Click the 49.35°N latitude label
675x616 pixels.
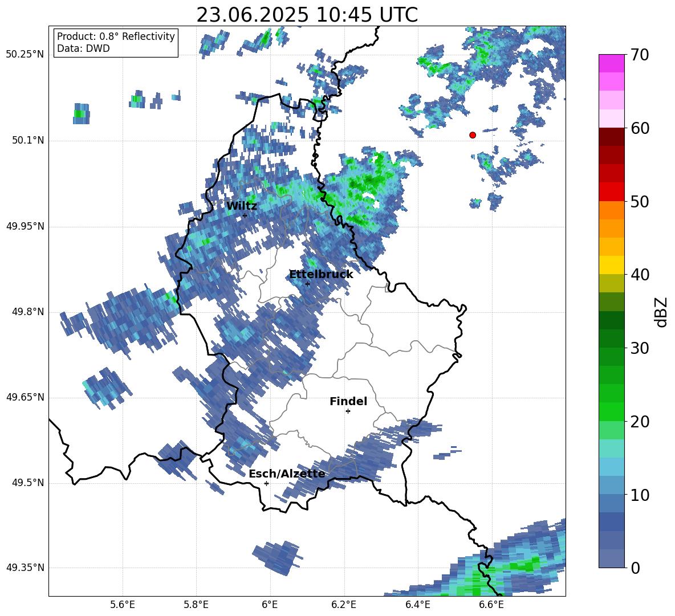point(25,568)
